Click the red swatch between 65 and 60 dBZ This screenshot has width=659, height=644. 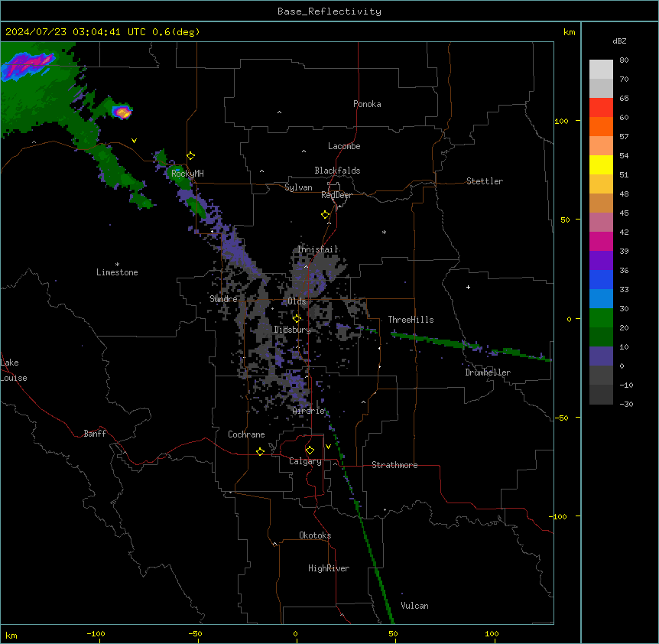click(601, 108)
